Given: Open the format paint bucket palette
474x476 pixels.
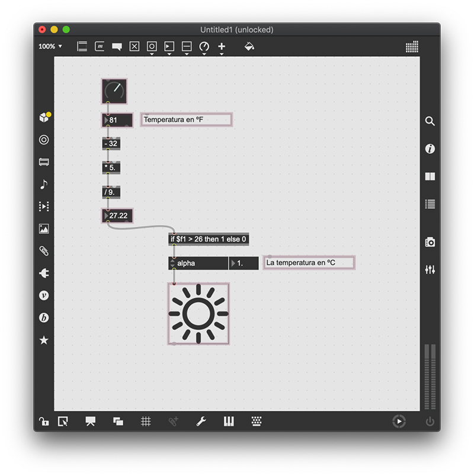Looking at the screenshot, I should (249, 46).
